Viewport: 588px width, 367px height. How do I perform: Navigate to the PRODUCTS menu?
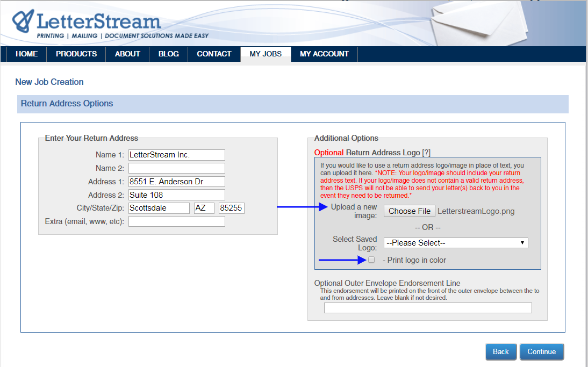point(76,54)
